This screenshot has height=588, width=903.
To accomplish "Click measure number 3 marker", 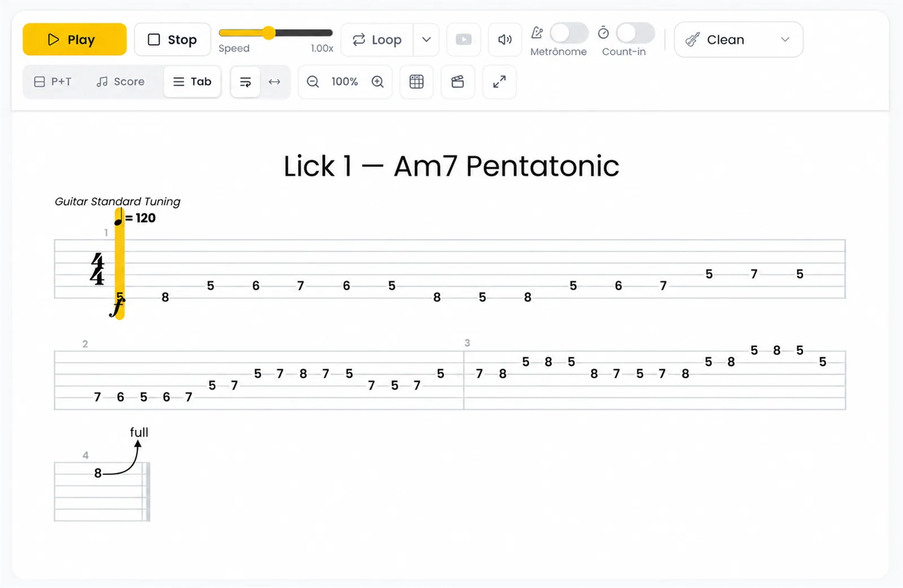I will (467, 343).
